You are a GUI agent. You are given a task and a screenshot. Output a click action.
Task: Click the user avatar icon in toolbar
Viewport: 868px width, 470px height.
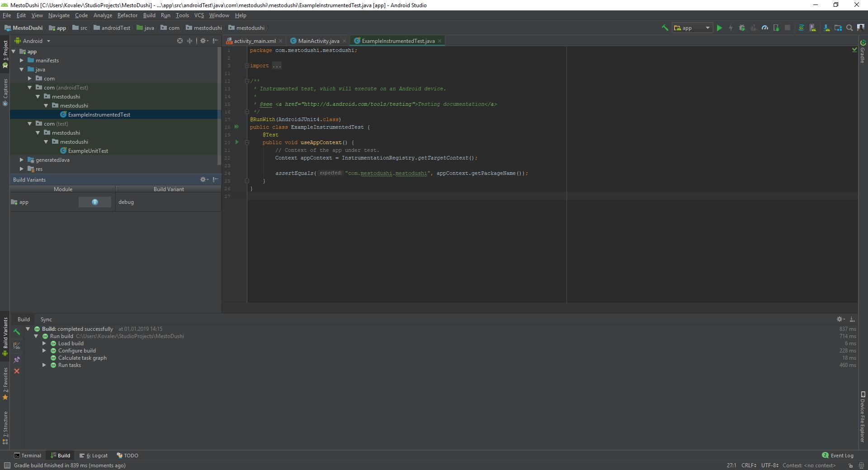coord(861,28)
